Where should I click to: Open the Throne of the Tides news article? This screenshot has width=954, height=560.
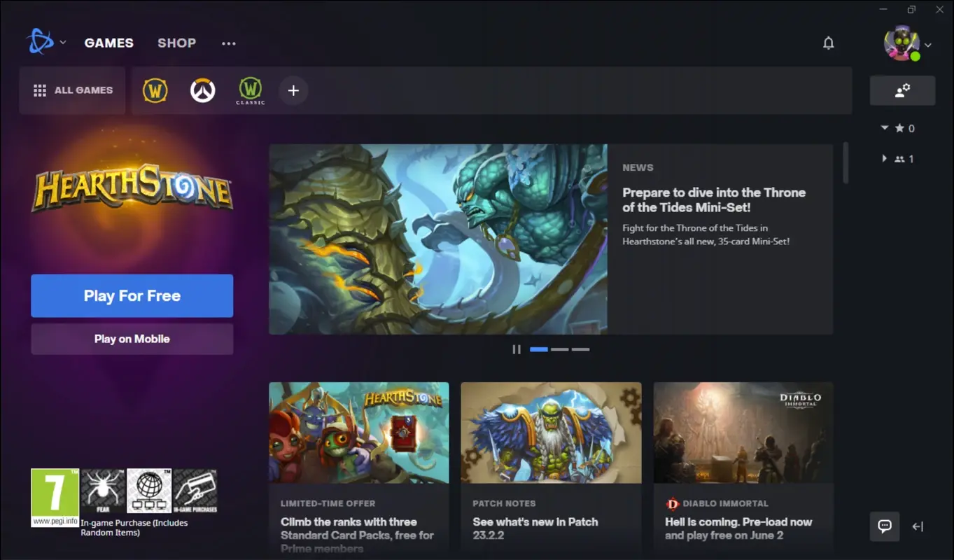tap(714, 199)
